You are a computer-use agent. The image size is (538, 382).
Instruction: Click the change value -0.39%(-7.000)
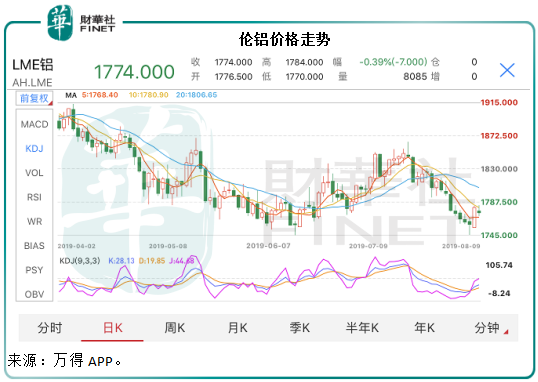tap(393, 62)
